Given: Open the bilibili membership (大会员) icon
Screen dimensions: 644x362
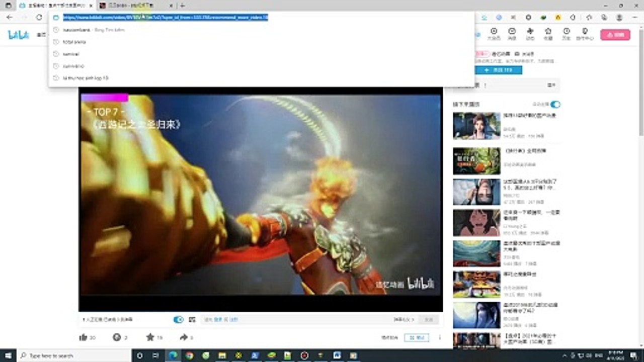Looking at the screenshot, I should pyautogui.click(x=494, y=34).
